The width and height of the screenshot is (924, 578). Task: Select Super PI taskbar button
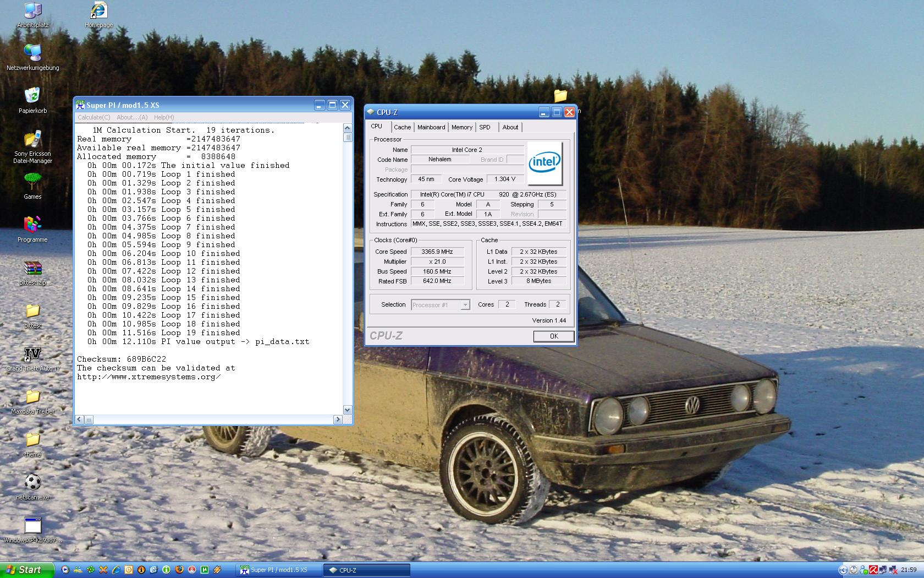point(278,570)
